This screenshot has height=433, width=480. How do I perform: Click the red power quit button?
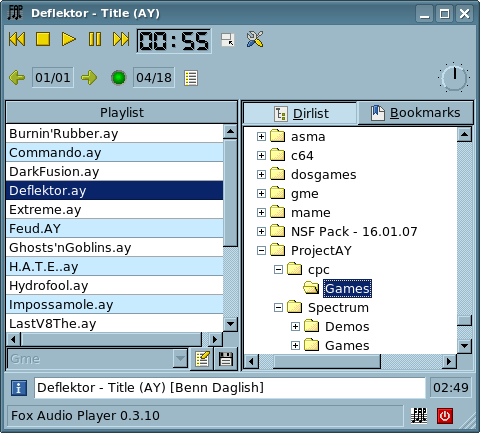(445, 416)
